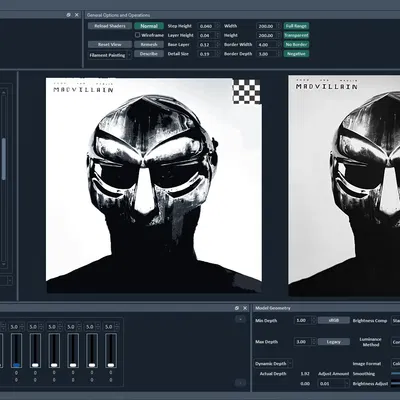Open the Image Format dropdown
This screenshot has height=400, width=400.
tap(396, 364)
